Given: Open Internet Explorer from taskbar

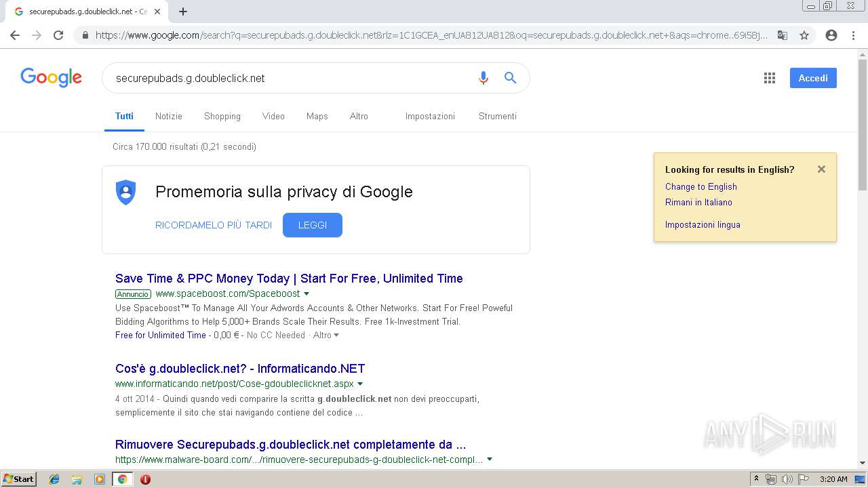Looking at the screenshot, I should [x=54, y=479].
